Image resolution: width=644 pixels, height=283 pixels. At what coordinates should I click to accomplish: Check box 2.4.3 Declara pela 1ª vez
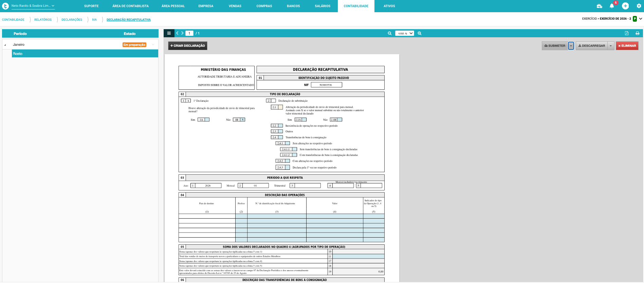[287, 167]
